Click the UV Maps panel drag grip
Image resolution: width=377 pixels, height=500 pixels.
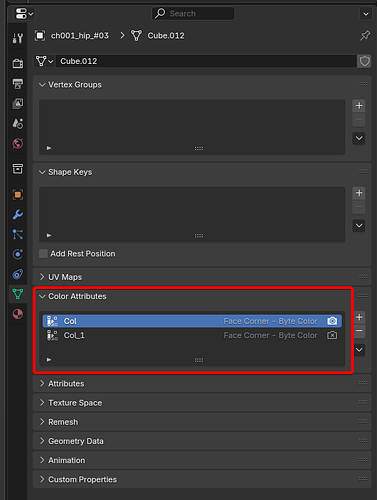point(363,277)
